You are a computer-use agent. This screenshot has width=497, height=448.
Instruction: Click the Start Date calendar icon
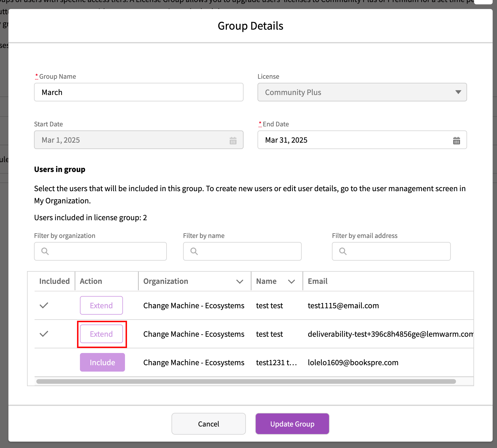point(233,141)
